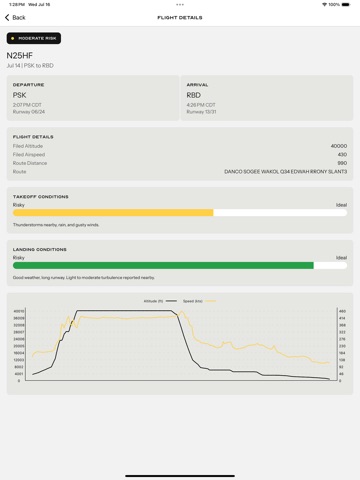Click the Filed Altitude value 40000
The width and height of the screenshot is (360, 480).
pos(339,146)
